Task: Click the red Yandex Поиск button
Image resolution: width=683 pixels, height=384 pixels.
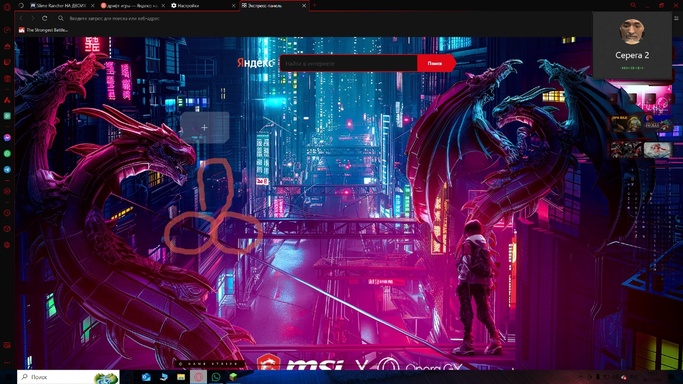Action: 436,64
